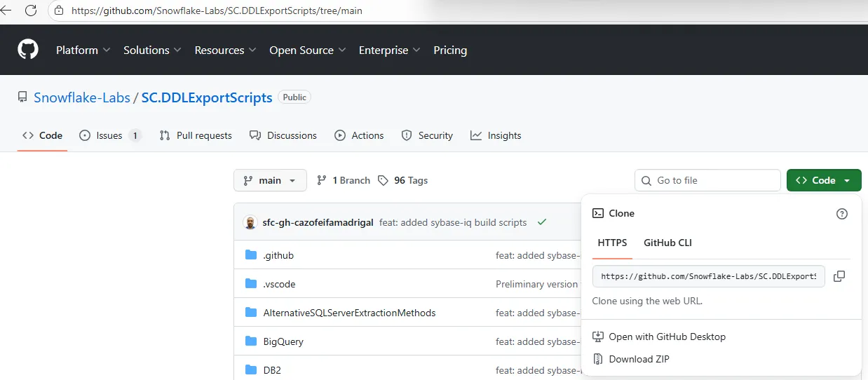The width and height of the screenshot is (868, 380).
Task: Click the tag icon beside 96 Tags
Action: [383, 181]
